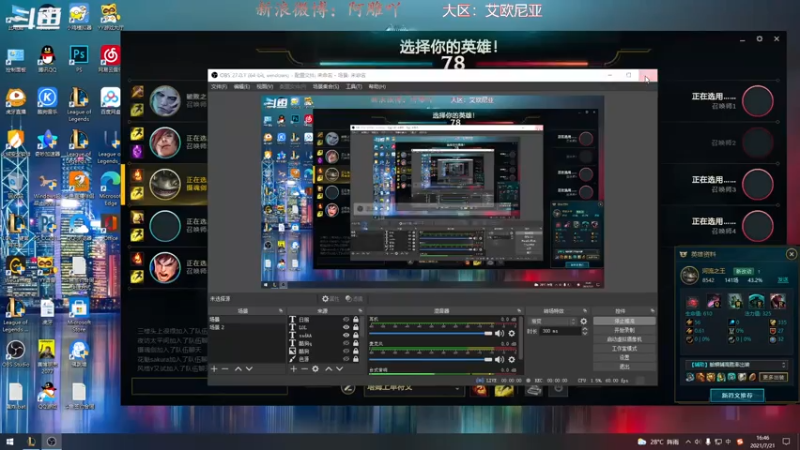Click the Properties gear in OBS source toolbar
This screenshot has width=800, height=450.
click(330, 299)
